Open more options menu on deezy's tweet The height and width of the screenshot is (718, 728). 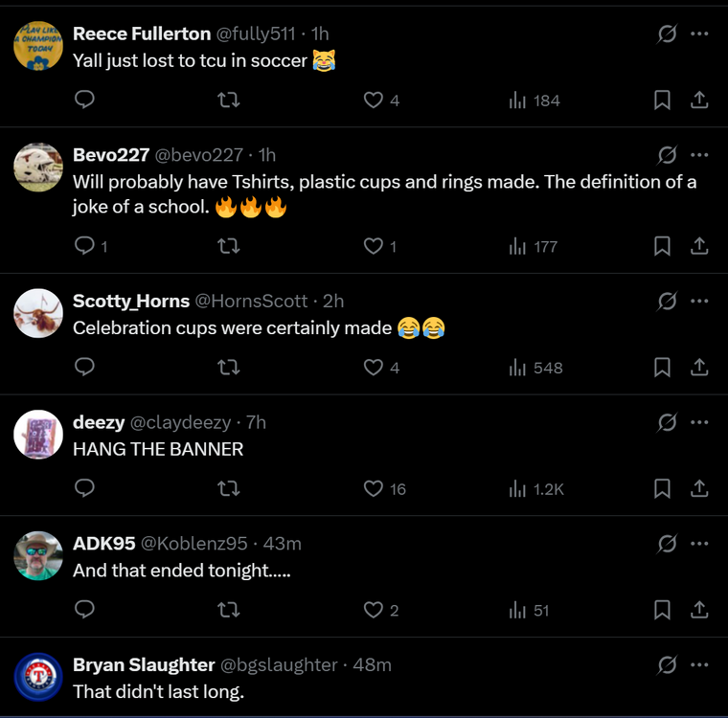point(699,422)
